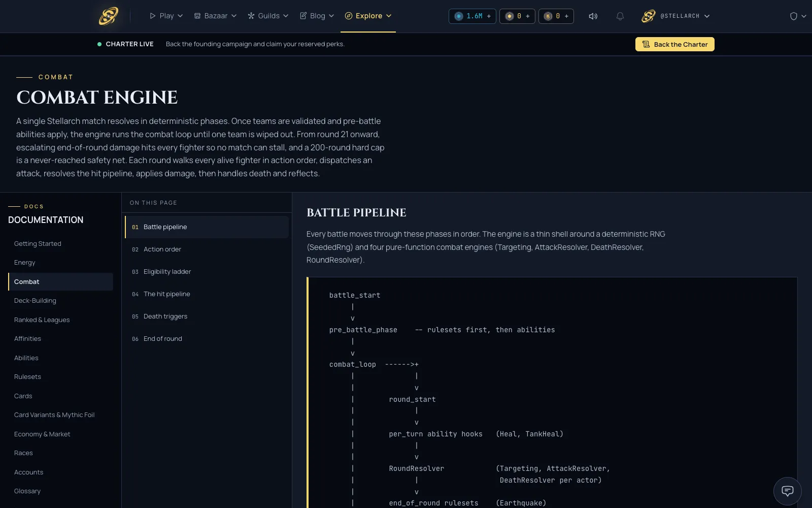Image resolution: width=812 pixels, height=508 pixels.
Task: Expand the Play chevron
Action: tap(180, 16)
